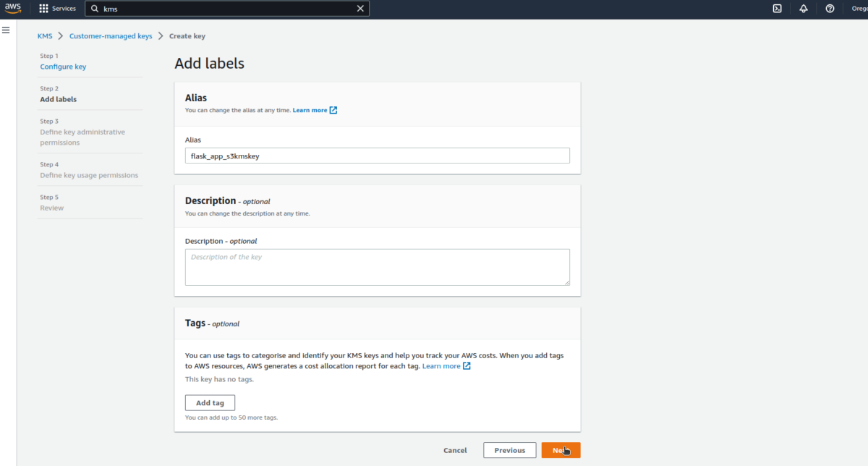Expand the sidebar with the hamburger icon
Screen dimensions: 868x466
click(6, 30)
